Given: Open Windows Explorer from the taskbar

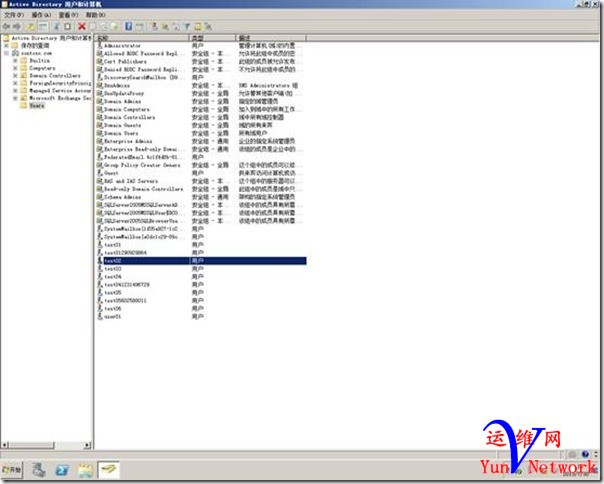Looking at the screenshot, I should pyautogui.click(x=85, y=470).
